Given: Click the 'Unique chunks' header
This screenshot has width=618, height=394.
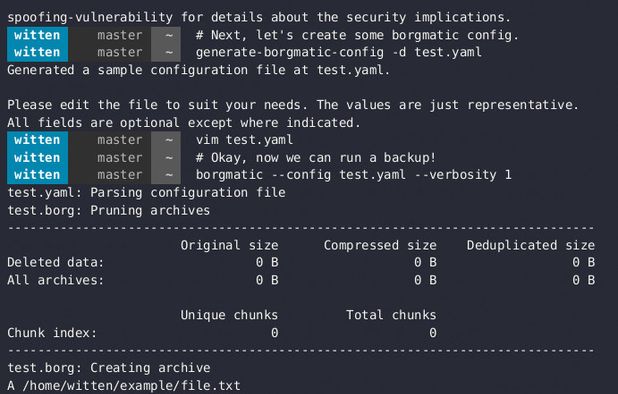Looking at the screenshot, I should 229,315.
